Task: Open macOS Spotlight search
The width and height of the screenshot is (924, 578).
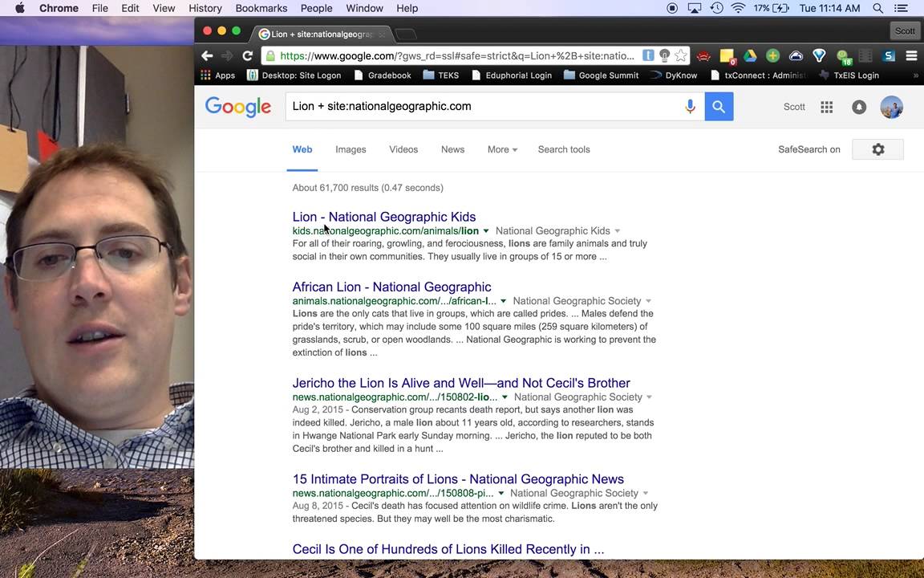Action: pos(878,8)
